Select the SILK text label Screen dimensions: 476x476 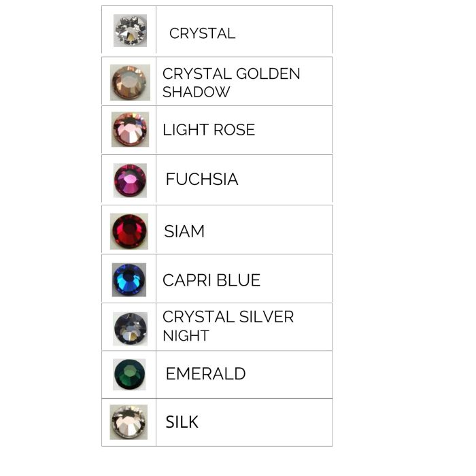pos(182,422)
